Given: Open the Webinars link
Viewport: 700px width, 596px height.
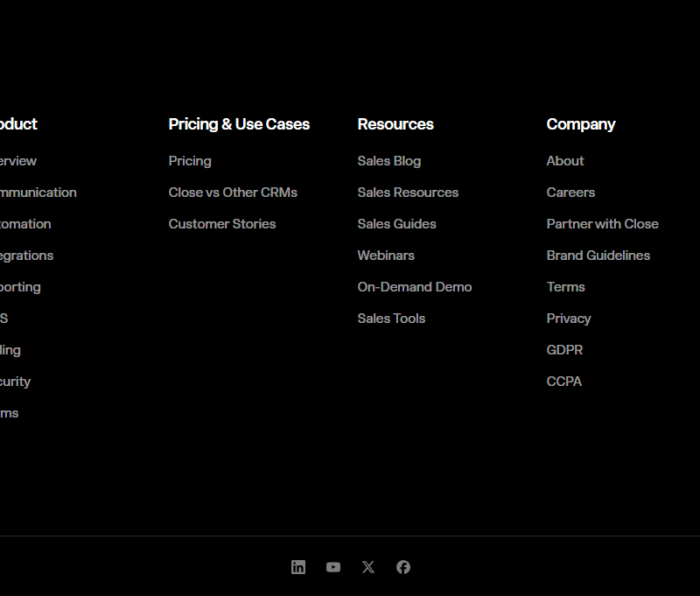Looking at the screenshot, I should click(386, 256).
